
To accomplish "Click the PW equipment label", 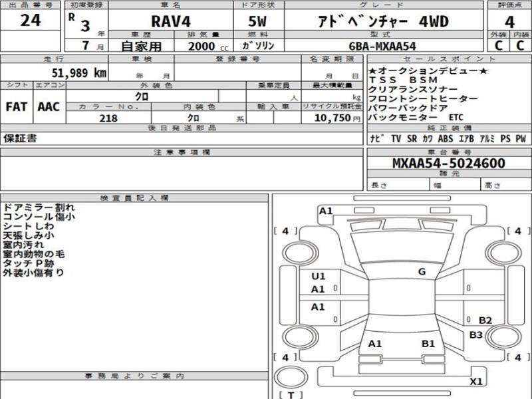I will click(520, 139).
